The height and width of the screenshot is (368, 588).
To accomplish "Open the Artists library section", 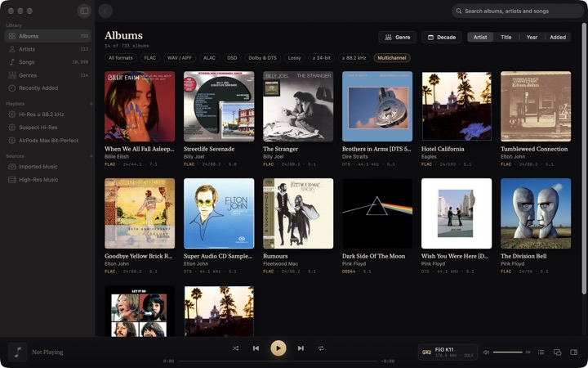I will (47, 49).
